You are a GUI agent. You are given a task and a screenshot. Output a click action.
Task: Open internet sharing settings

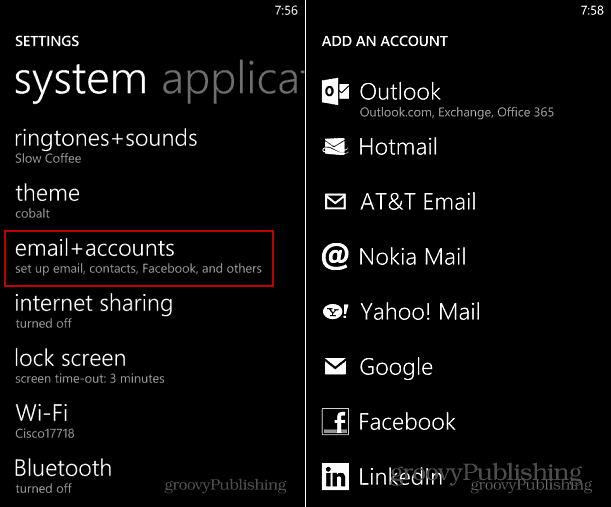[x=94, y=311]
